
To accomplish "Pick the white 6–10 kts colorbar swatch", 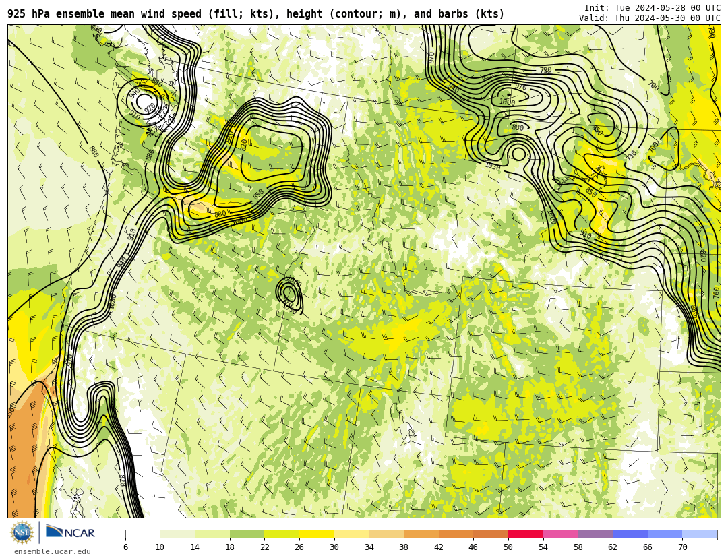I will click(x=142, y=534).
